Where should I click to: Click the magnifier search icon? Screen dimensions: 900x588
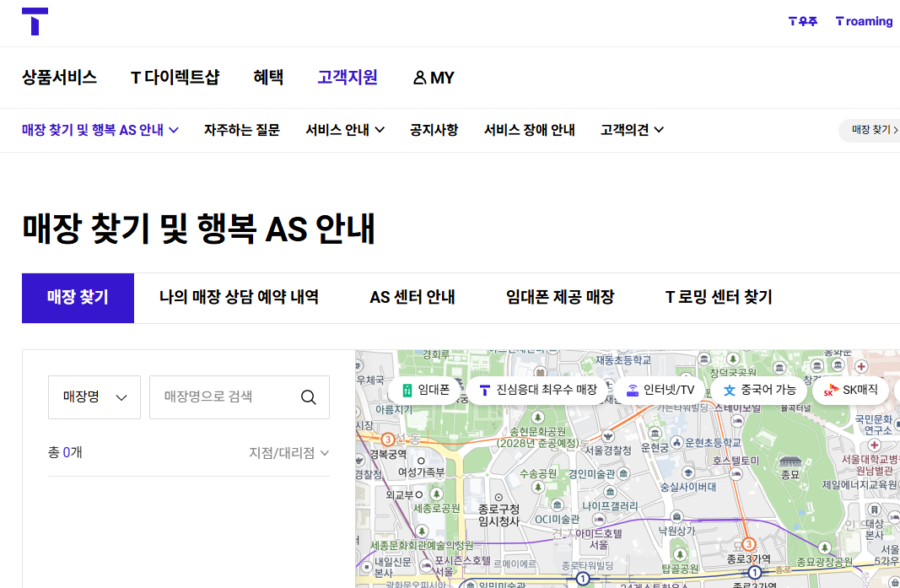308,397
